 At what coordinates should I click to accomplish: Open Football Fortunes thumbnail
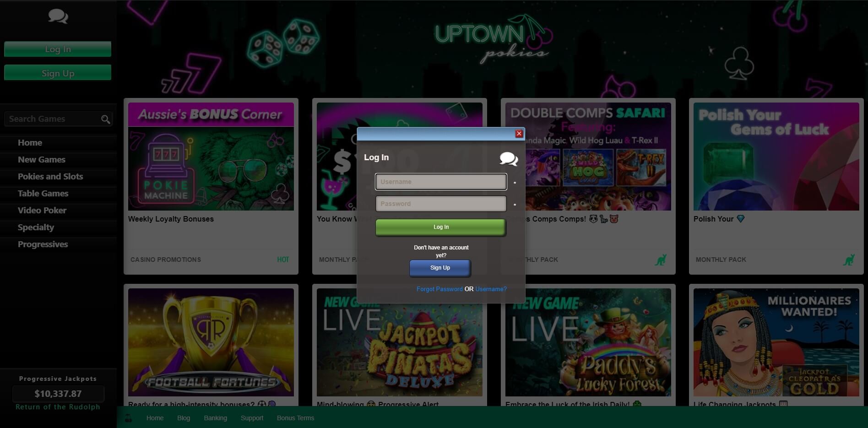(x=211, y=342)
